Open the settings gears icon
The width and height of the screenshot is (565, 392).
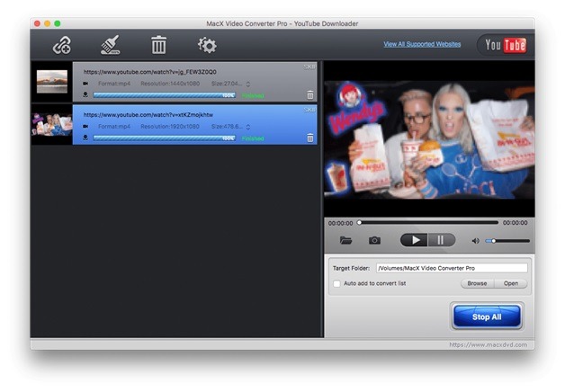pyautogui.click(x=207, y=45)
